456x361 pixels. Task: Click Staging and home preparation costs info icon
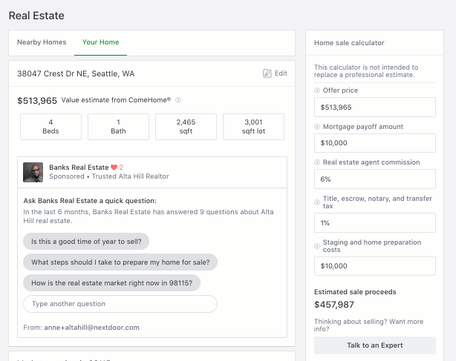(317, 246)
